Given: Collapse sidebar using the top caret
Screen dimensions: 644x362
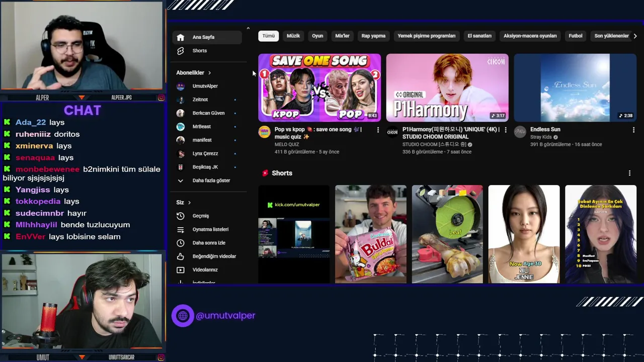Looking at the screenshot, I should (x=248, y=28).
